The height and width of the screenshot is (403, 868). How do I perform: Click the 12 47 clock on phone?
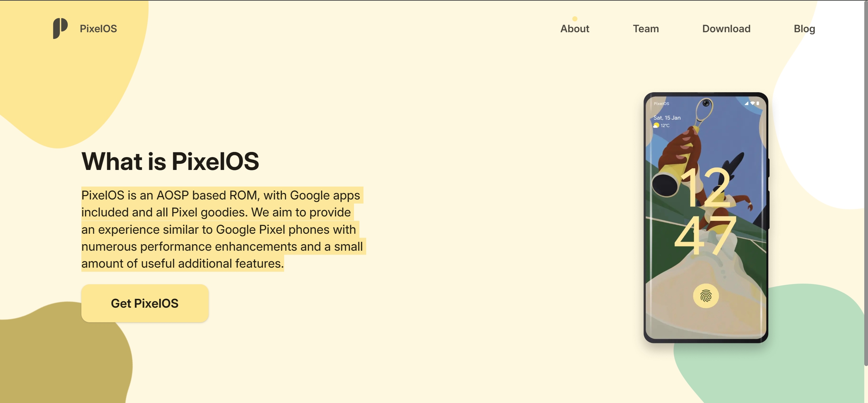tap(705, 212)
